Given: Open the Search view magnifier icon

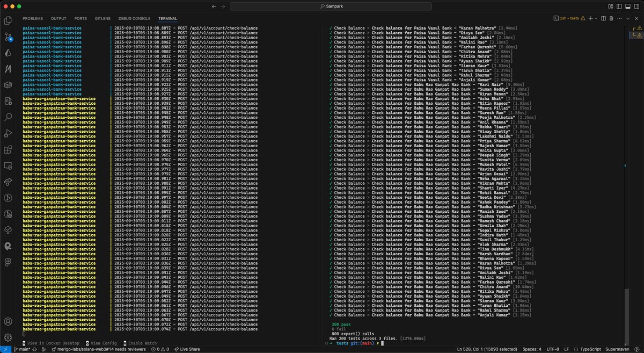Looking at the screenshot, I should point(8,117).
